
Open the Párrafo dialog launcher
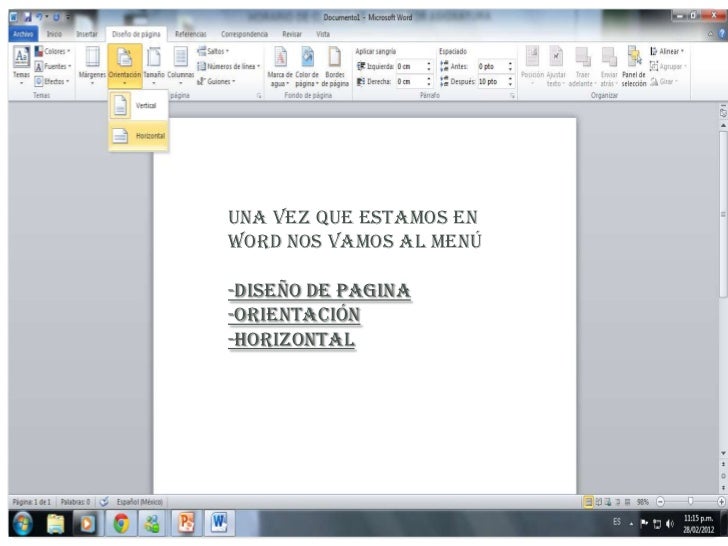pos(513,96)
